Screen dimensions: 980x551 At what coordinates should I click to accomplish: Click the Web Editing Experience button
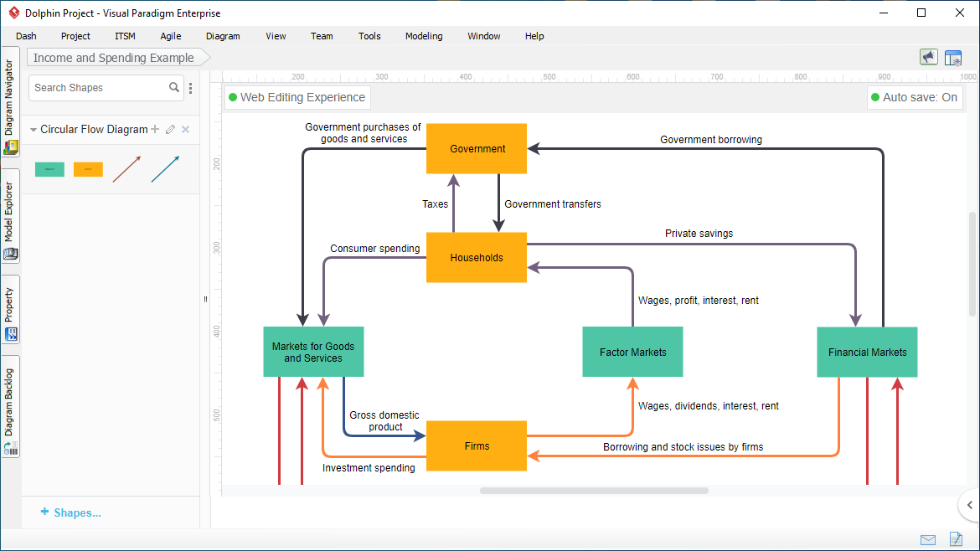coord(297,97)
